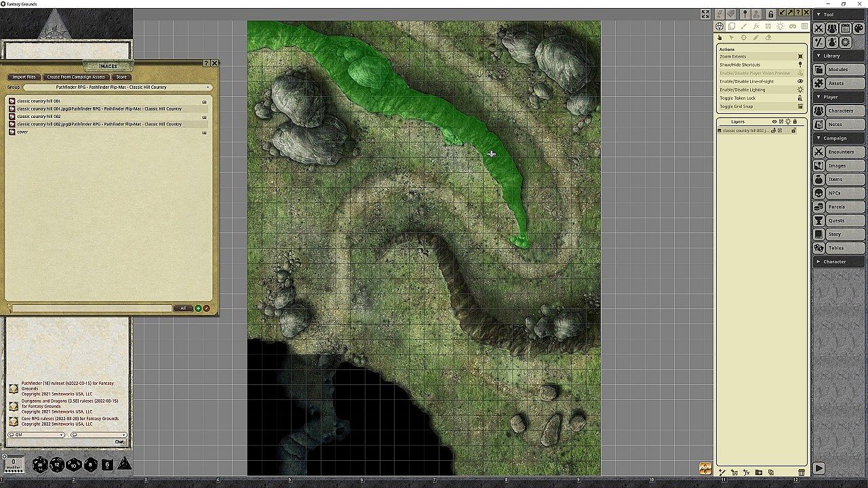Click the padlock icon in image toolbar
This screenshot has width=868, height=488.
pyautogui.click(x=770, y=14)
